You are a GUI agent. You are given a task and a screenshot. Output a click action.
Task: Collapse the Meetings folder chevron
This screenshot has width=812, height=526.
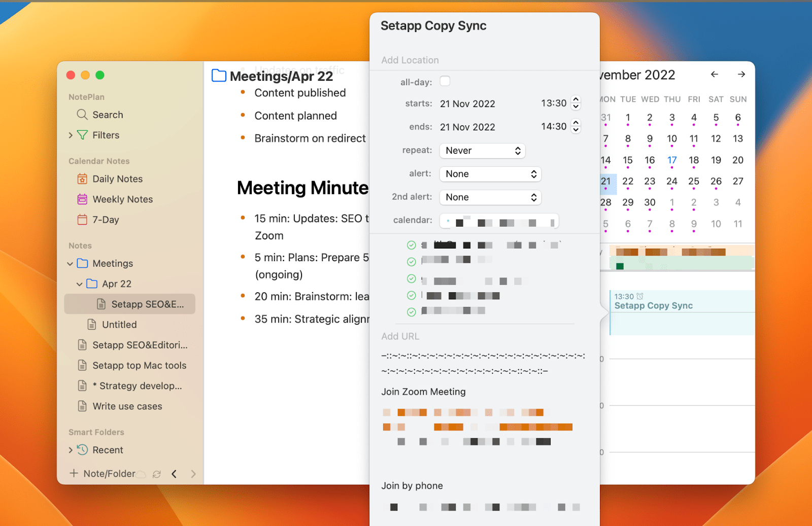(70, 264)
